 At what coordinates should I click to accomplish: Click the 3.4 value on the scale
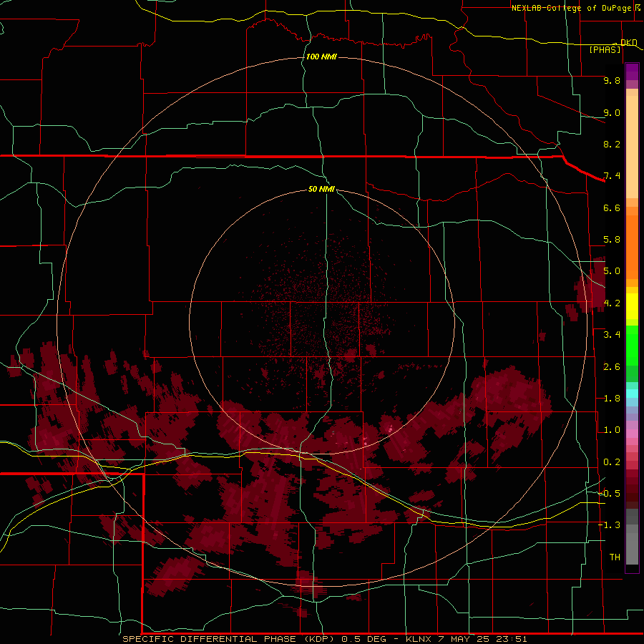pyautogui.click(x=612, y=335)
